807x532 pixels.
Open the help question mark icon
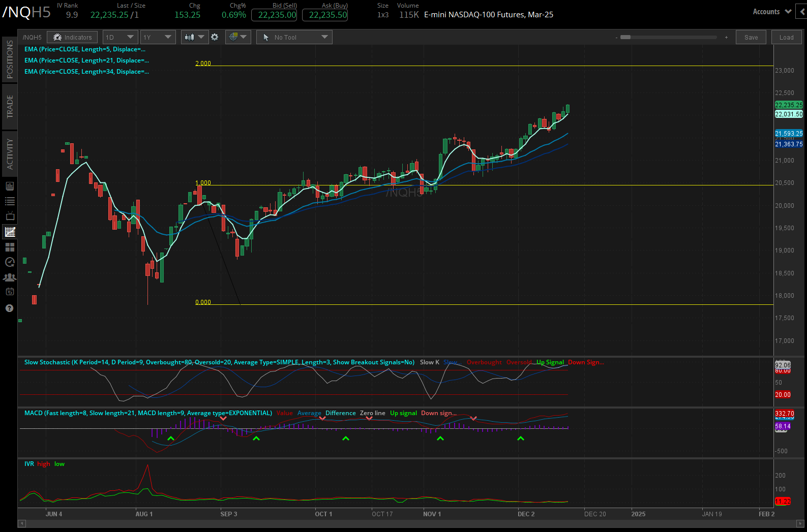click(9, 308)
